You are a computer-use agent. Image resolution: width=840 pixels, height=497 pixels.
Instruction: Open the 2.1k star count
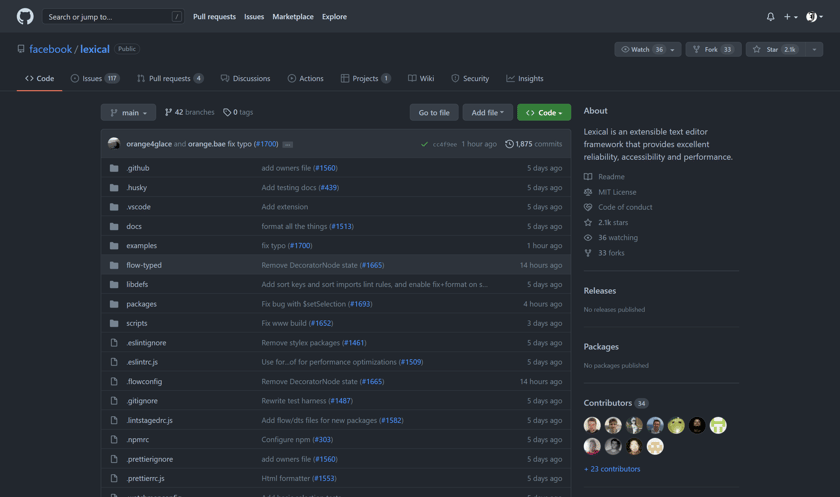click(x=790, y=49)
